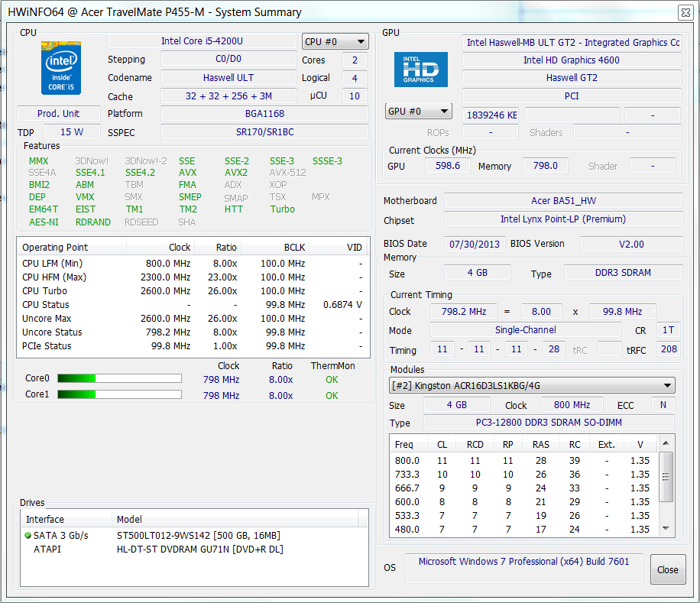The image size is (700, 603).
Task: Click the Intel HD Graphics logo
Action: click(421, 69)
